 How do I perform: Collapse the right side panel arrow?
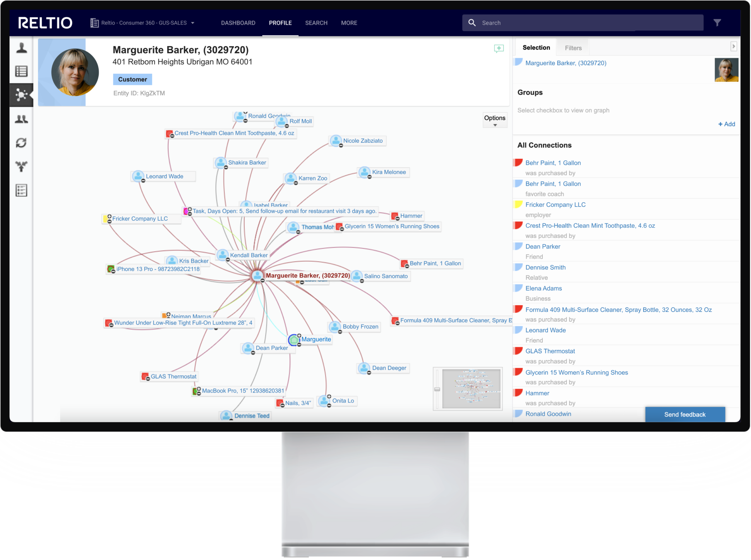click(x=733, y=46)
